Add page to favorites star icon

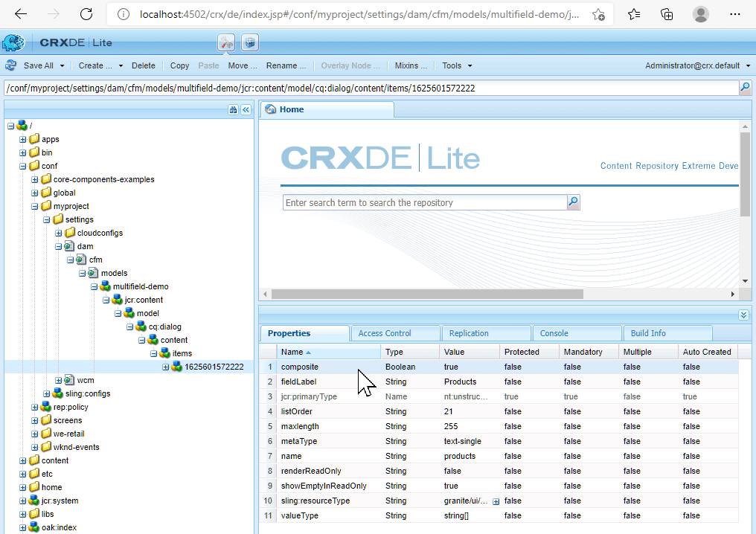click(x=598, y=14)
